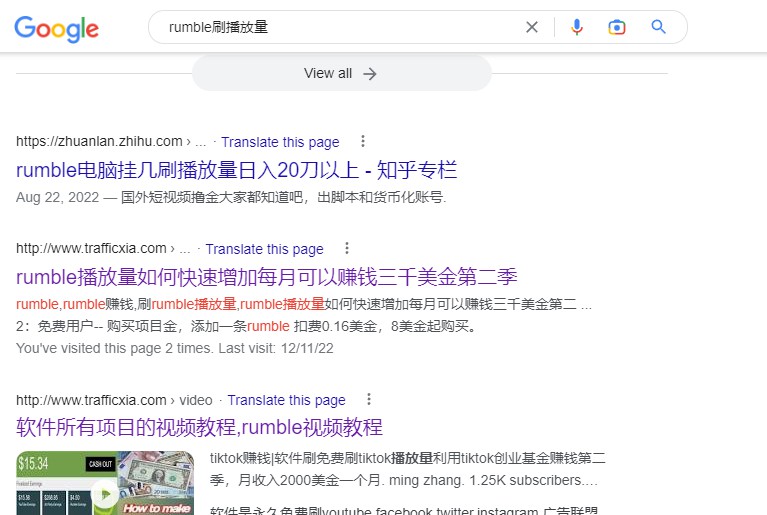The height and width of the screenshot is (515, 767).
Task: Click the snippet line starting 2：免费用户
Action: [247, 326]
